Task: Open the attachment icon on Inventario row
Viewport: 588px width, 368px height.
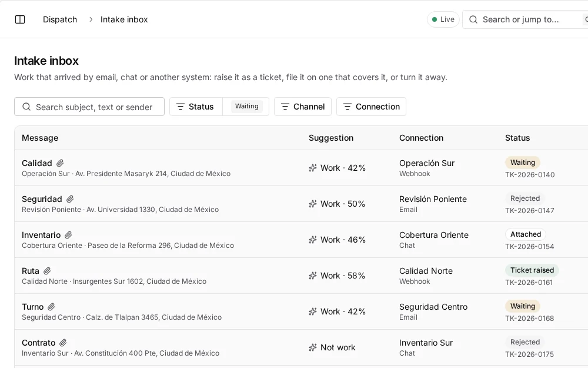Action: (x=68, y=235)
